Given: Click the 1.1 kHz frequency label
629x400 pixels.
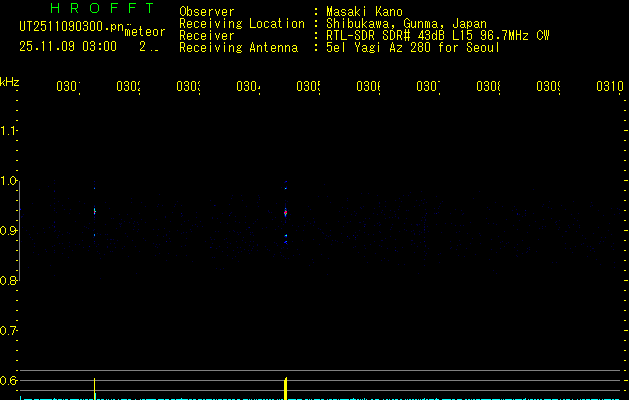Looking at the screenshot, I should pyautogui.click(x=8, y=131).
